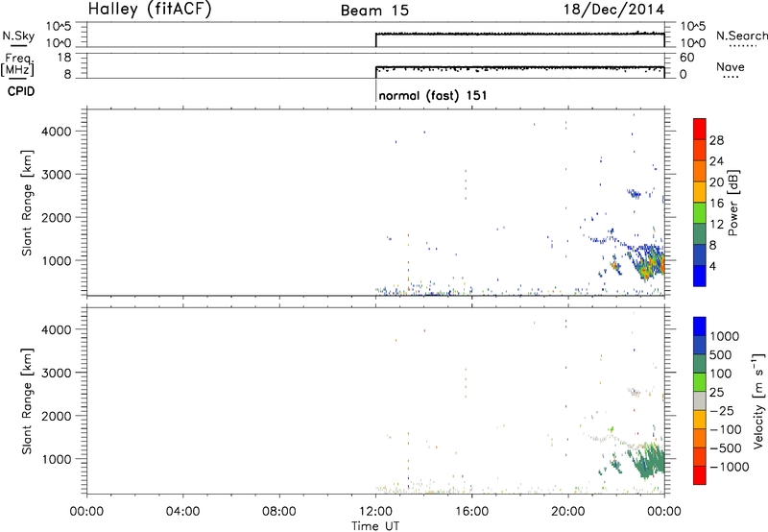This screenshot has width=768, height=532.
Task: Click the "16" power colorbar label
Action: 716,204
